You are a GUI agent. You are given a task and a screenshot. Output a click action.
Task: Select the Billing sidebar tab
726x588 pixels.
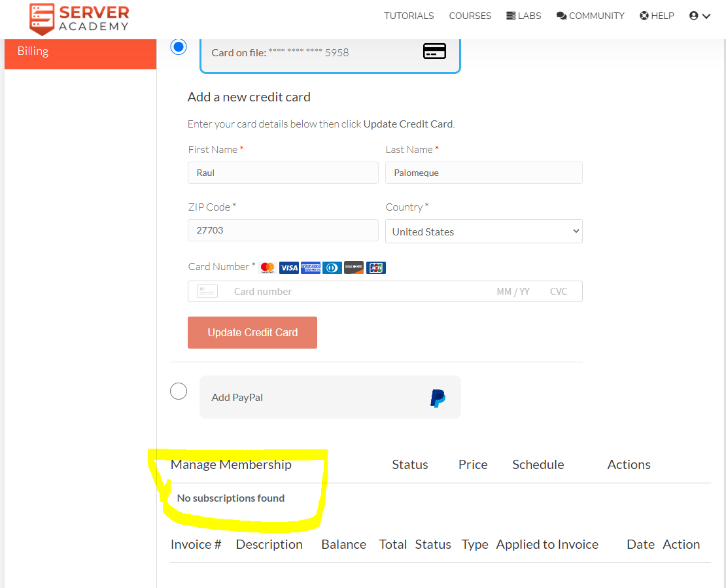tap(80, 52)
